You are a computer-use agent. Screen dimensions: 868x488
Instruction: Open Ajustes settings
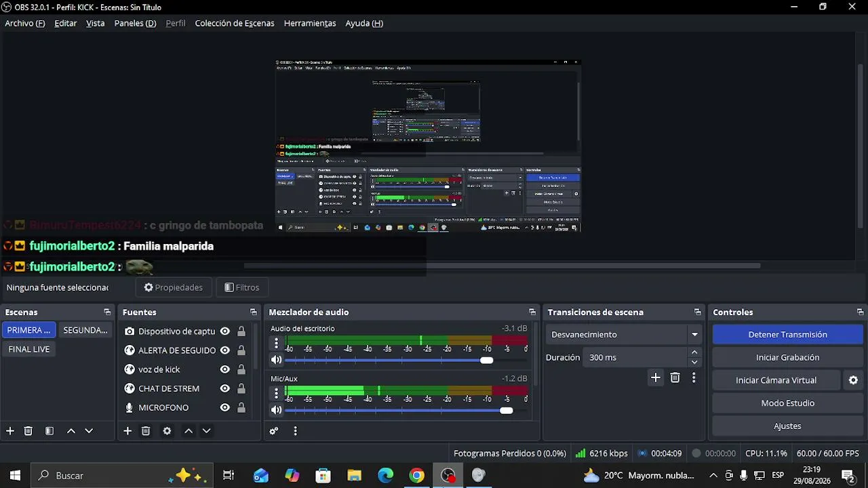tap(787, 426)
